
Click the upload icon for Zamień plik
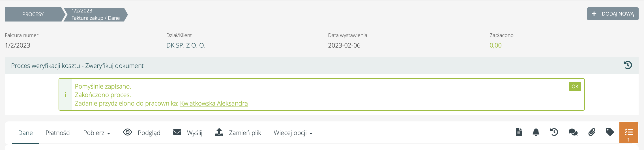(x=219, y=132)
